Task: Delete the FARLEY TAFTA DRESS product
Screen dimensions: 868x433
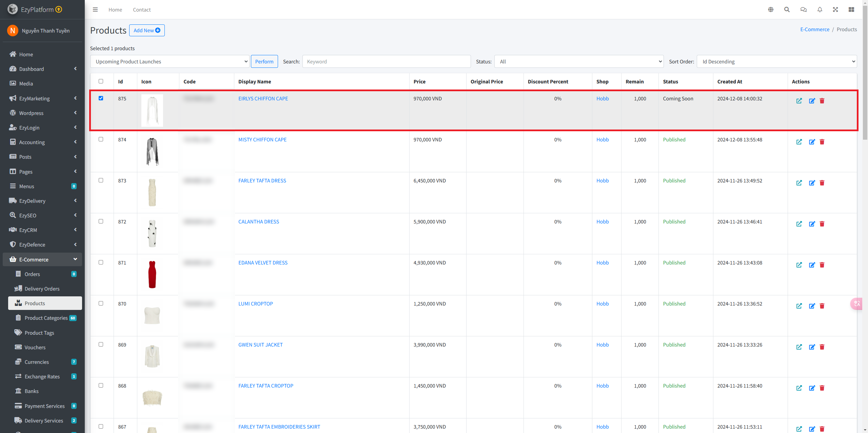Action: [x=822, y=183]
